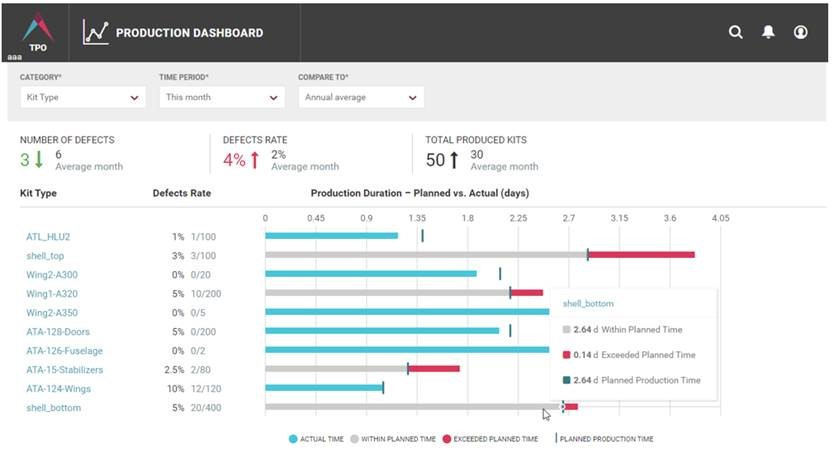Open the notifications bell
This screenshot has height=468, width=834.
pyautogui.click(x=768, y=32)
